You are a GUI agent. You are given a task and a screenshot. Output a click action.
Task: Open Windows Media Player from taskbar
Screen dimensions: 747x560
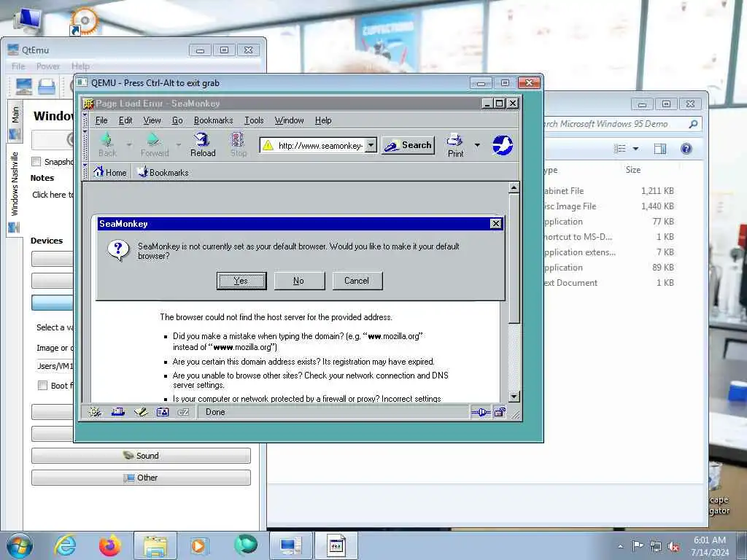click(198, 545)
